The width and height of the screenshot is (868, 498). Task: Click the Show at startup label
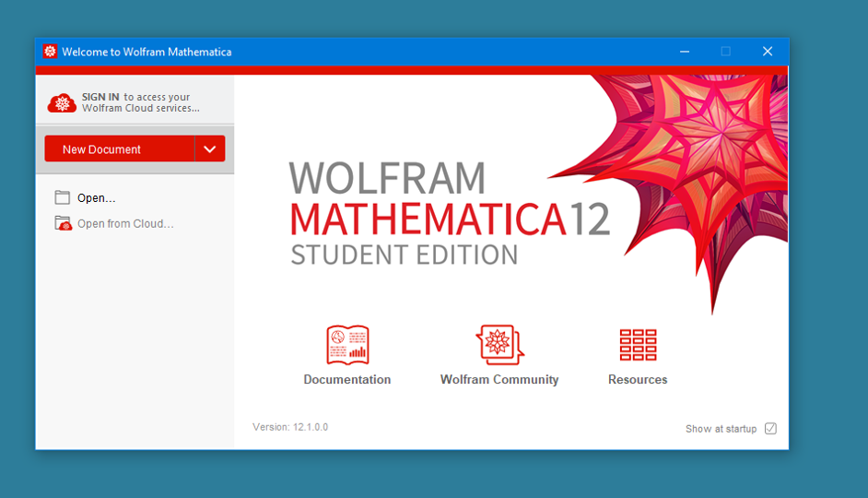tap(721, 429)
